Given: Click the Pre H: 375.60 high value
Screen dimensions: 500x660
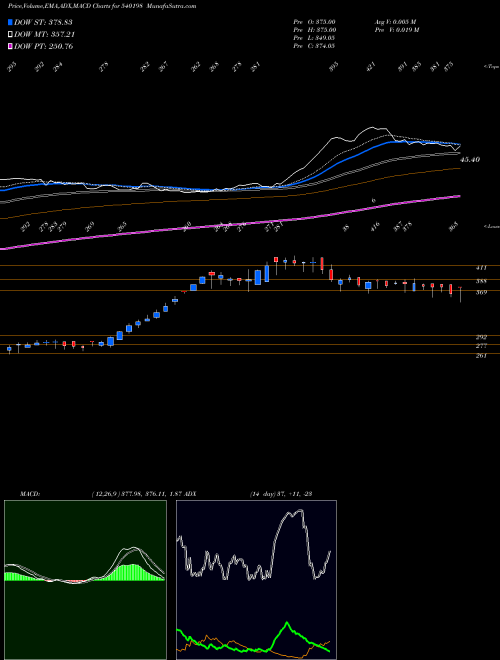Looking at the screenshot, I should [x=314, y=30].
